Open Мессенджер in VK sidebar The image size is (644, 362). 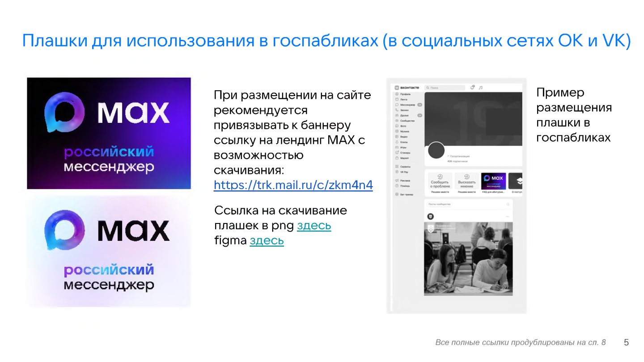408,105
